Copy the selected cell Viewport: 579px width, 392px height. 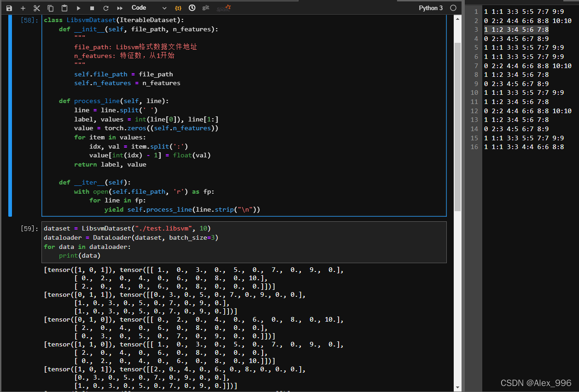[x=51, y=8]
